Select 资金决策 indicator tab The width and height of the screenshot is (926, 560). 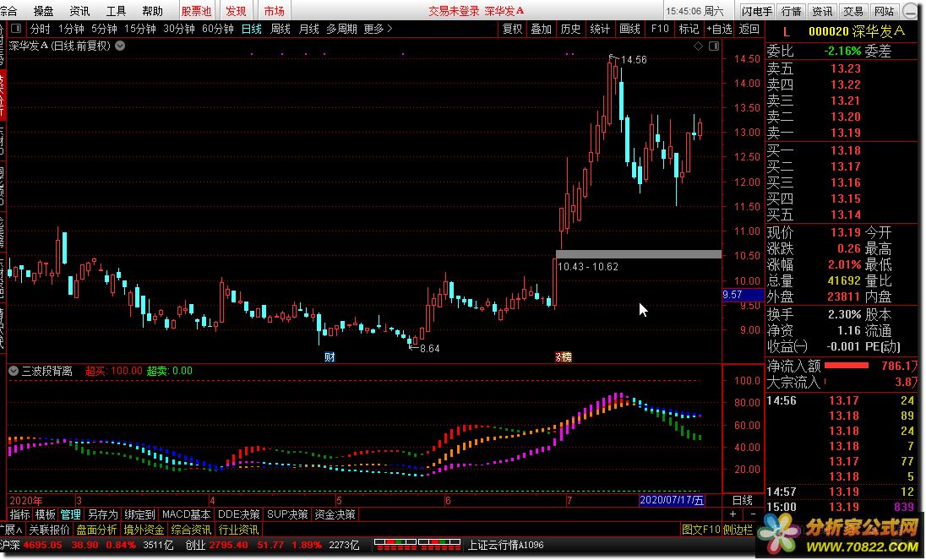(335, 514)
